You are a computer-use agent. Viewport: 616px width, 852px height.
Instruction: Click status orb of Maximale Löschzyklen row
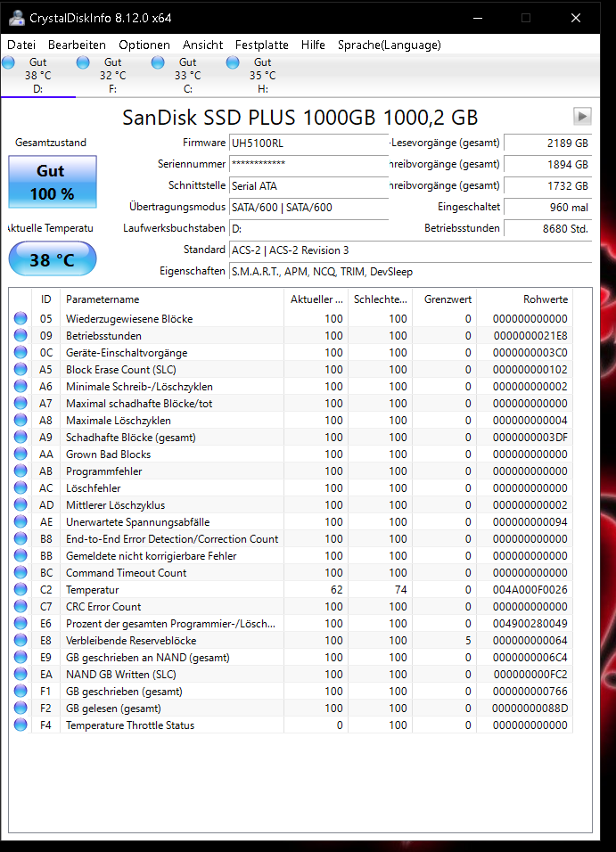21,420
